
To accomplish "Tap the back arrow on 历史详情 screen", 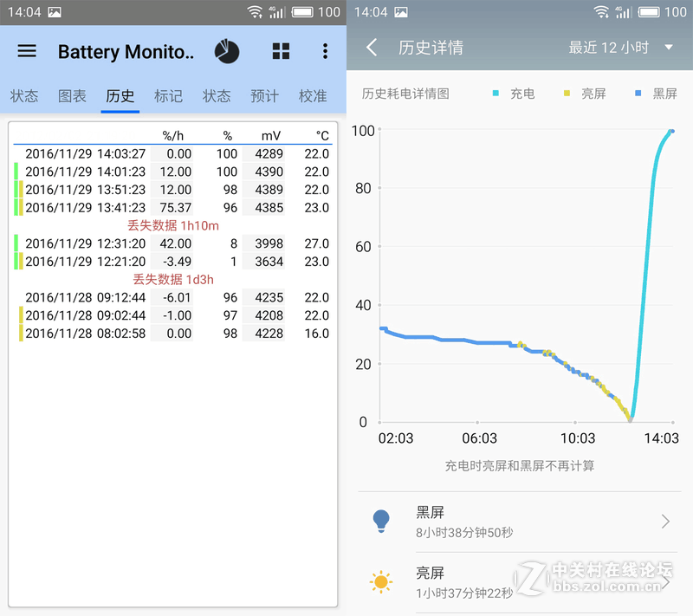I will 371,48.
